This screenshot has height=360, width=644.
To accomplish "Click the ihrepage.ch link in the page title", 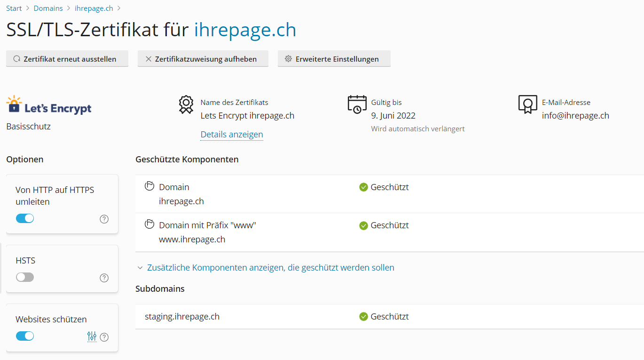I will click(245, 30).
